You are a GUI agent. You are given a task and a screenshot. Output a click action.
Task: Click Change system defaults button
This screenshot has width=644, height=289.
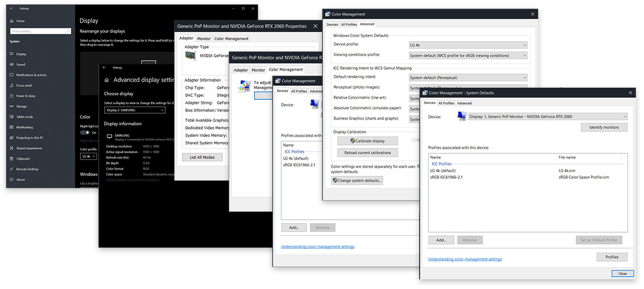tap(357, 181)
